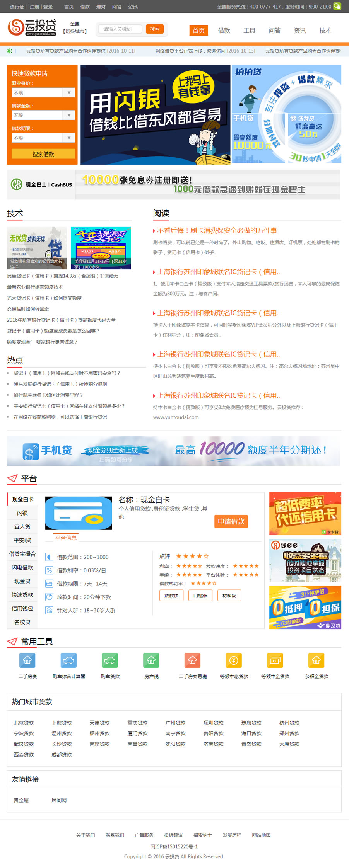Click 切换城市 to change city
Screen dimensions: 349x868
(x=75, y=31)
